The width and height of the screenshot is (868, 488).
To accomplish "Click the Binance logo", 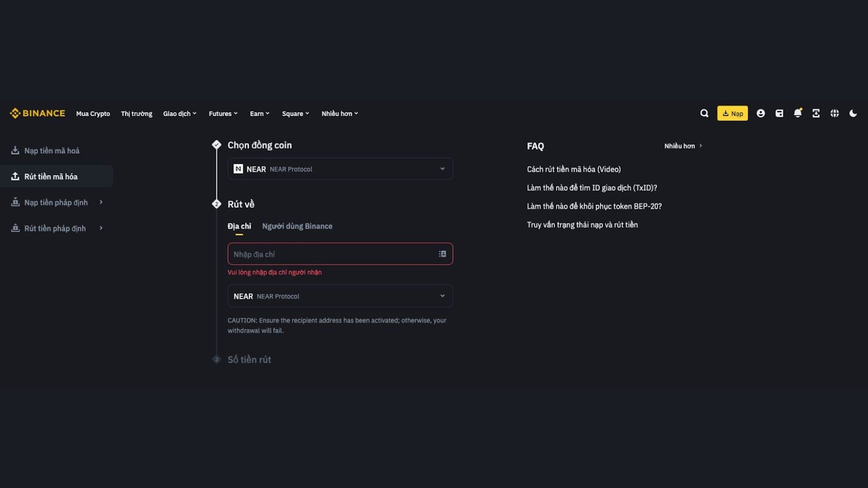I will click(x=37, y=113).
